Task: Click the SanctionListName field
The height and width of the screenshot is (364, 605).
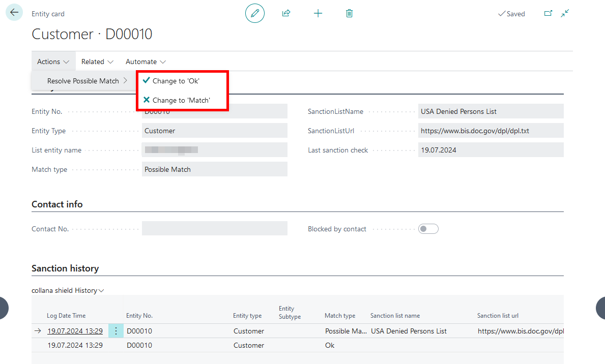Action: 491,111
